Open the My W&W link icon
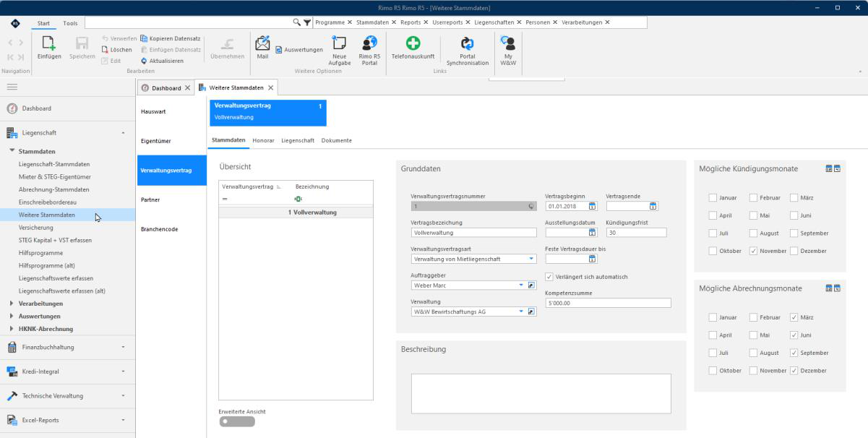Viewport: 868px width, 438px height. tap(508, 43)
